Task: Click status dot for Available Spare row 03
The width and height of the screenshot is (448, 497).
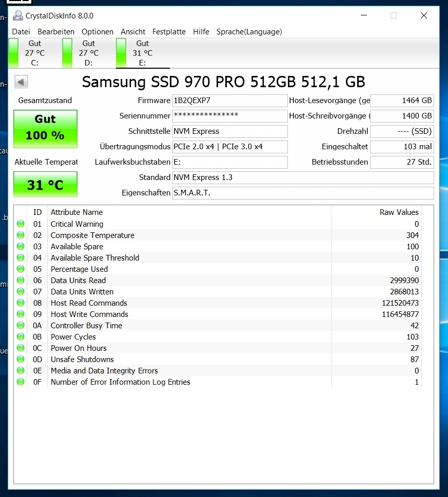Action: point(21,246)
